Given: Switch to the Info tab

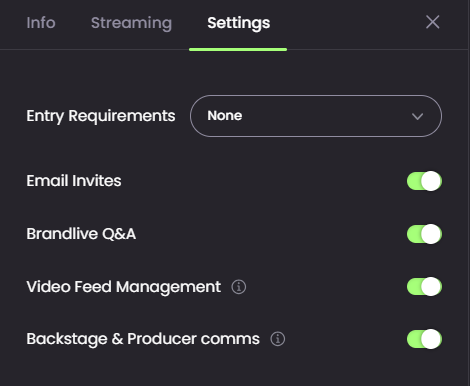Looking at the screenshot, I should (x=41, y=23).
